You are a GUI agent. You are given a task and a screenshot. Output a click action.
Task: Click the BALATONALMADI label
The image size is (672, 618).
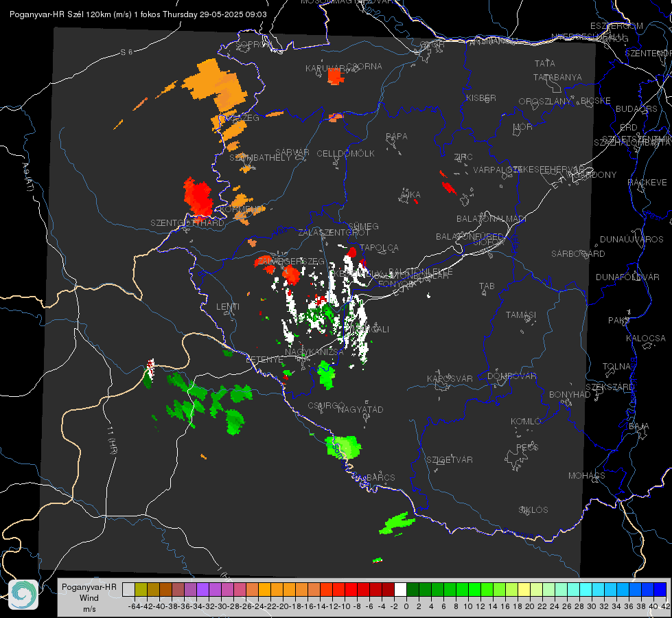pyautogui.click(x=491, y=219)
